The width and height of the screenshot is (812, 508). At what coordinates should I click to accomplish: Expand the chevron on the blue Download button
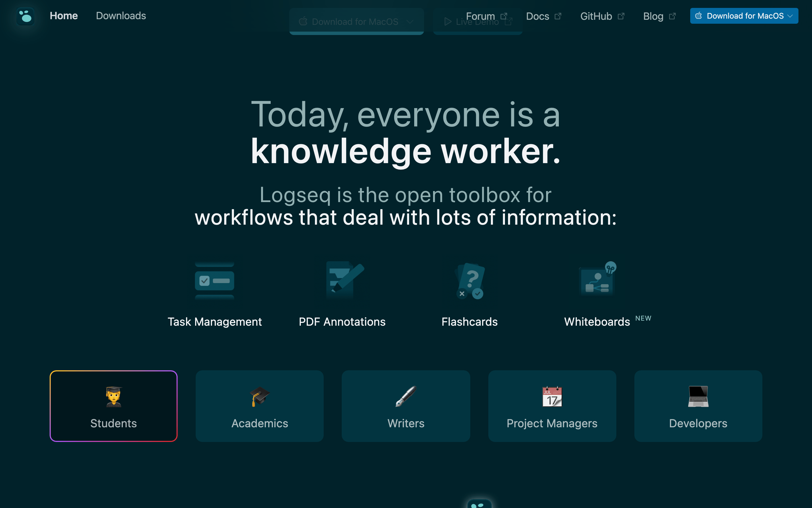tap(790, 16)
